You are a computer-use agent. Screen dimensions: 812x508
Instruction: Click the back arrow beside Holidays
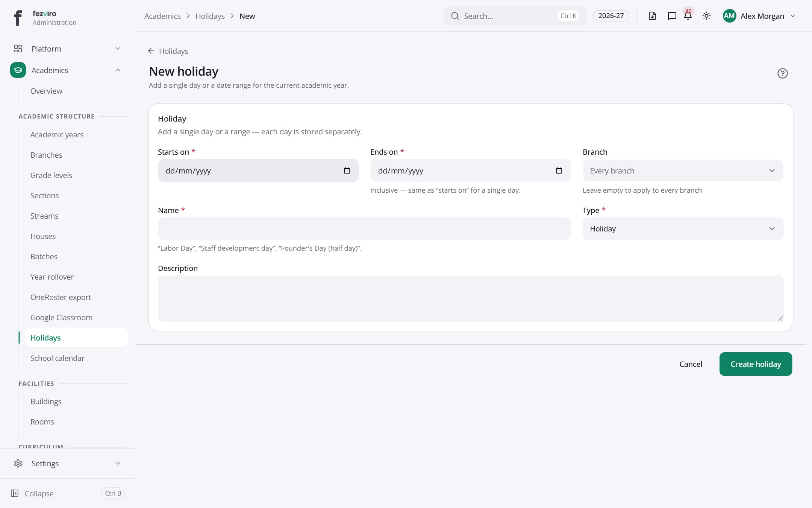pyautogui.click(x=151, y=51)
